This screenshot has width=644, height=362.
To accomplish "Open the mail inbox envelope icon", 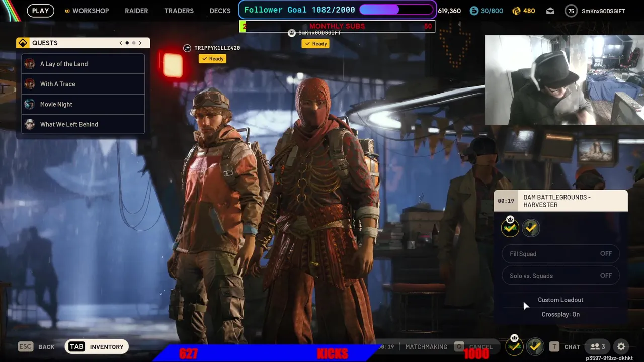I will point(550,11).
